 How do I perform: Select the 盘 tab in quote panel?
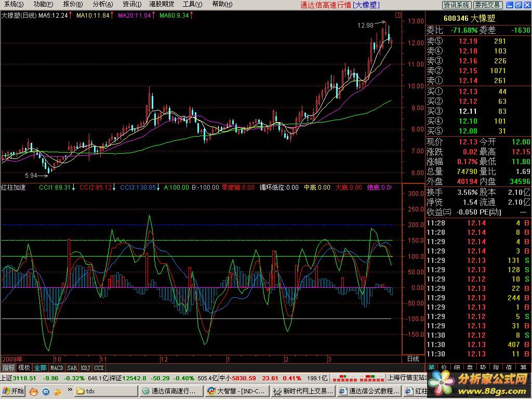coord(470,367)
